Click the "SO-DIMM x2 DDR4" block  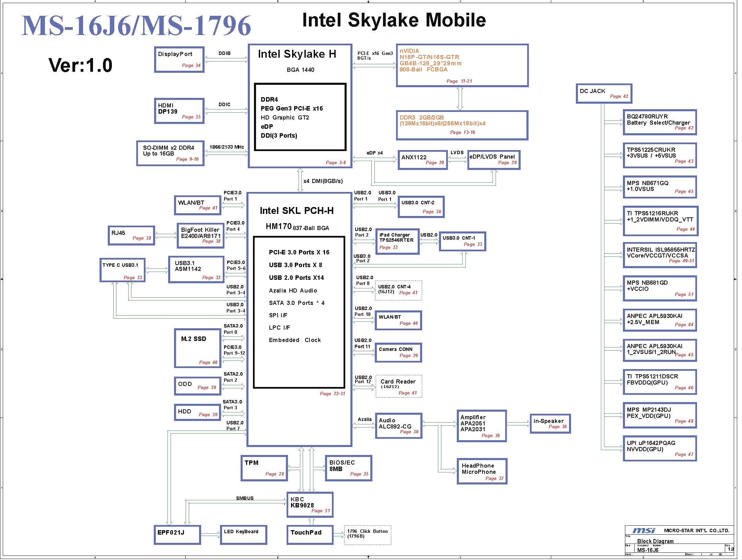click(170, 153)
